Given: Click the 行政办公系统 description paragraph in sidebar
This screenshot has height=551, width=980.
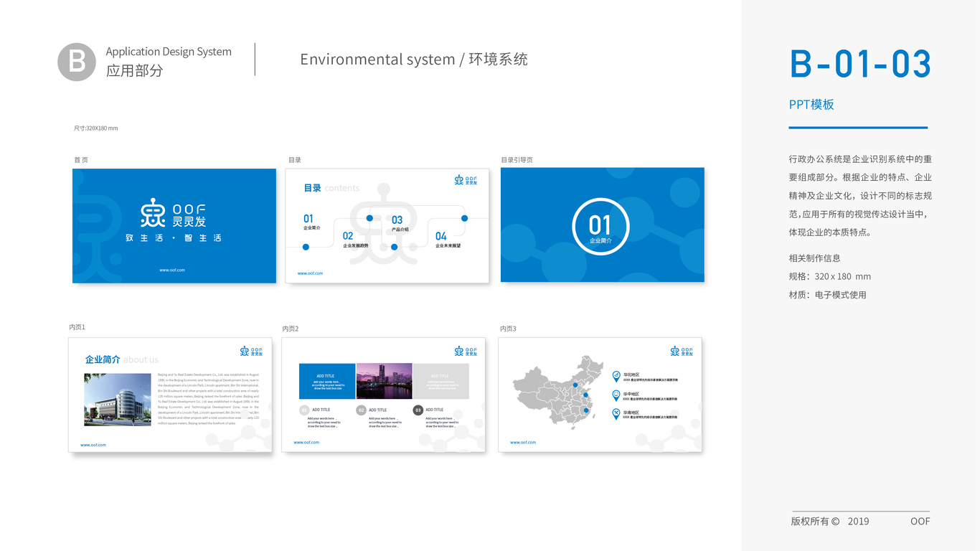Looking at the screenshot, I should pyautogui.click(x=860, y=196).
